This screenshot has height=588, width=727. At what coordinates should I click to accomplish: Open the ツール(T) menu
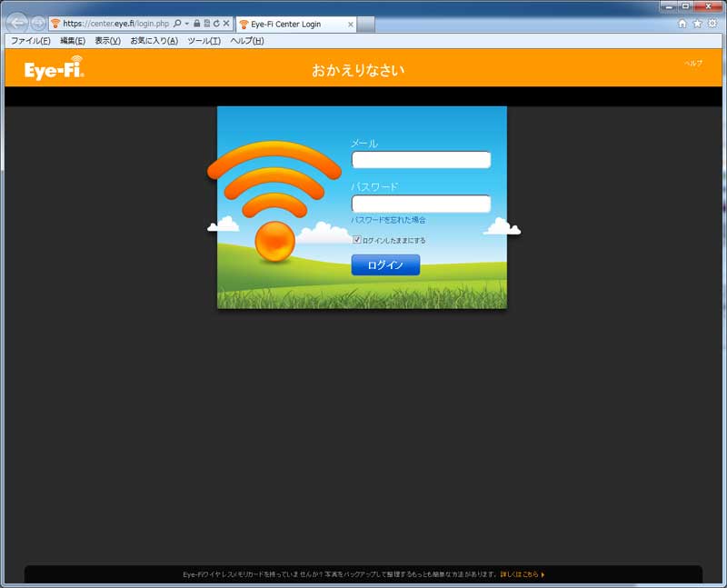[204, 41]
